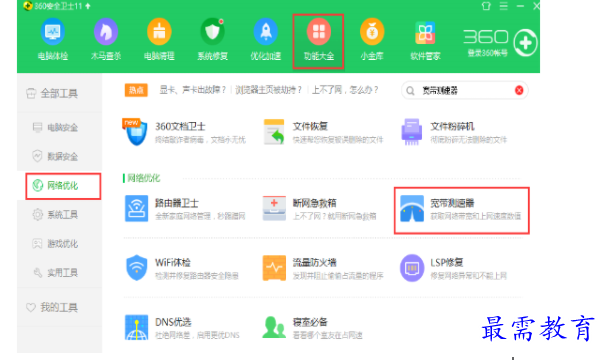The height and width of the screenshot is (360, 603).
Task: Click the 断网急救箱 title text
Action: (x=315, y=203)
